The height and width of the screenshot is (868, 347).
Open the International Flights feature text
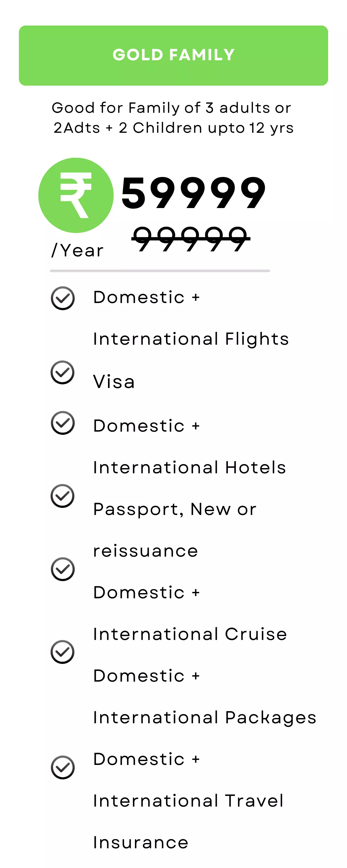point(191,318)
